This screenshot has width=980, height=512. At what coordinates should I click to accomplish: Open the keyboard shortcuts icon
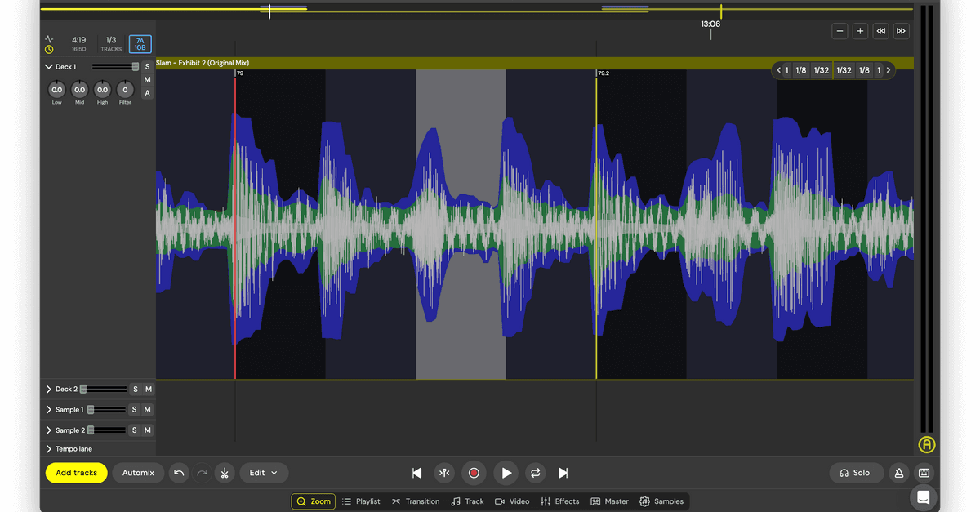point(924,473)
